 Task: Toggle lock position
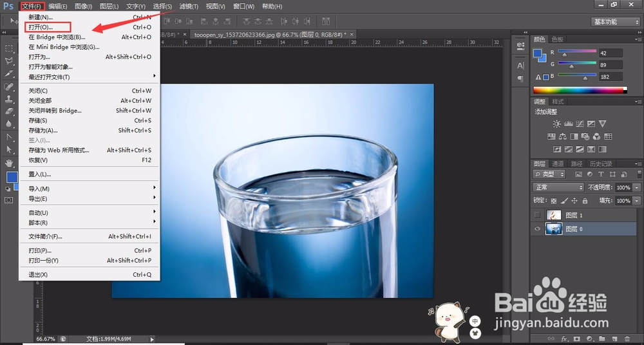[574, 201]
